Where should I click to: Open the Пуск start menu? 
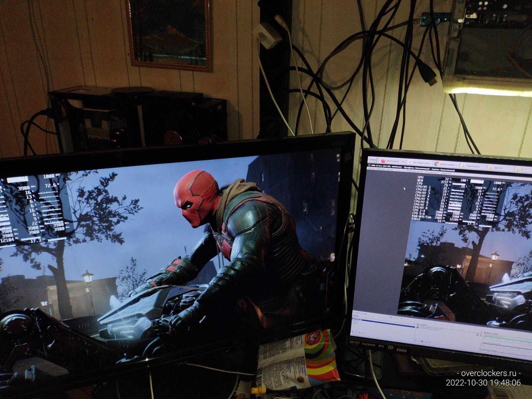372,160
